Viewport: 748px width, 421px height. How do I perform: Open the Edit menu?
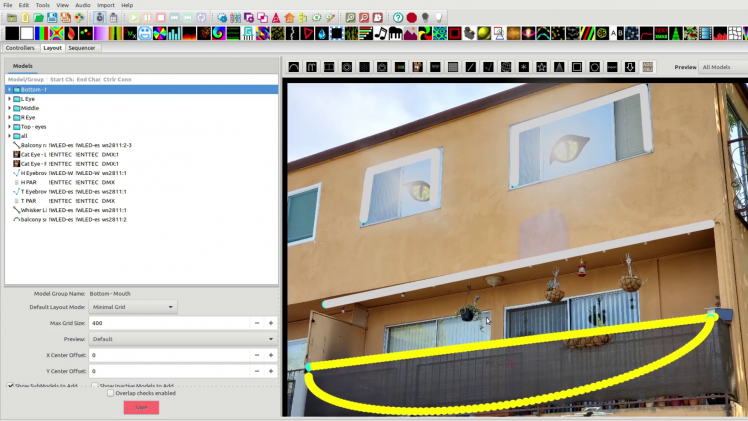pos(24,5)
